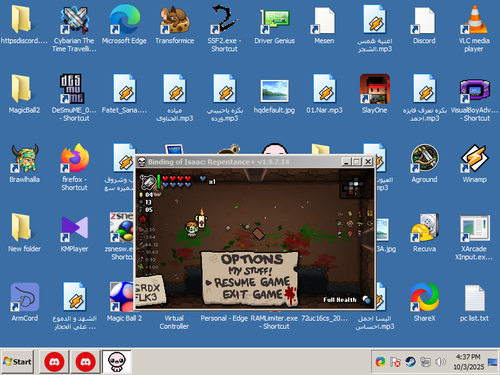
Task: Open VisualBoyAdvance shortcut icon
Action: (475, 90)
